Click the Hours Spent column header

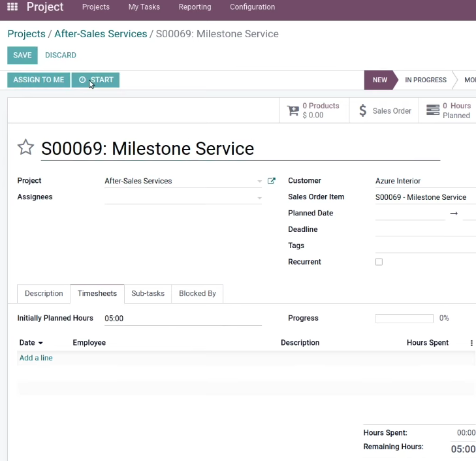tap(428, 343)
